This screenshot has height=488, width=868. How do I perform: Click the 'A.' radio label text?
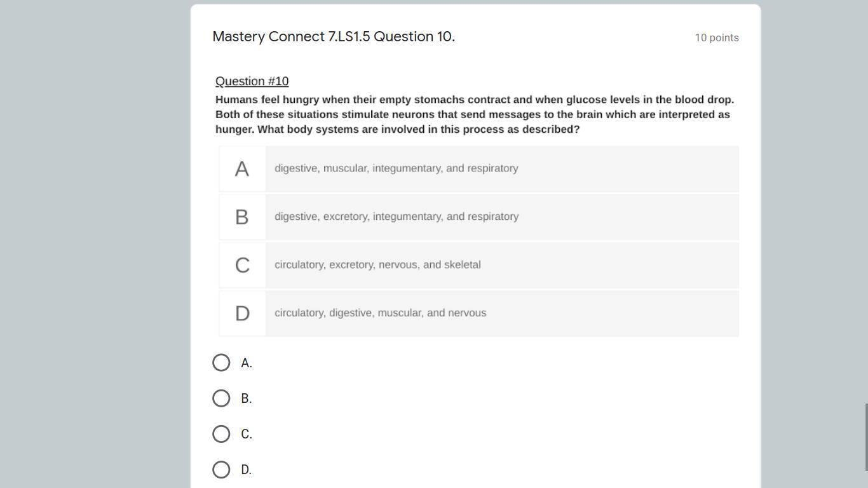[247, 363]
